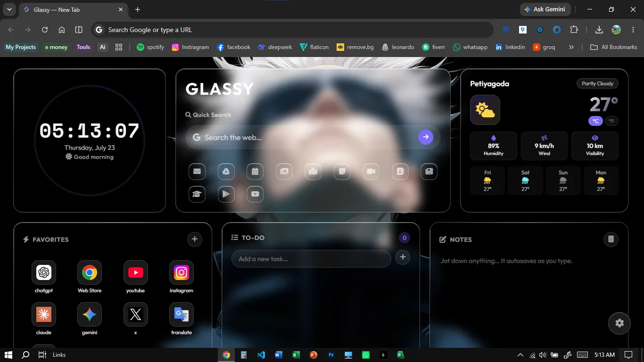Open Chrome Extensions puzzle icon
The height and width of the screenshot is (362, 644).
[x=574, y=30]
